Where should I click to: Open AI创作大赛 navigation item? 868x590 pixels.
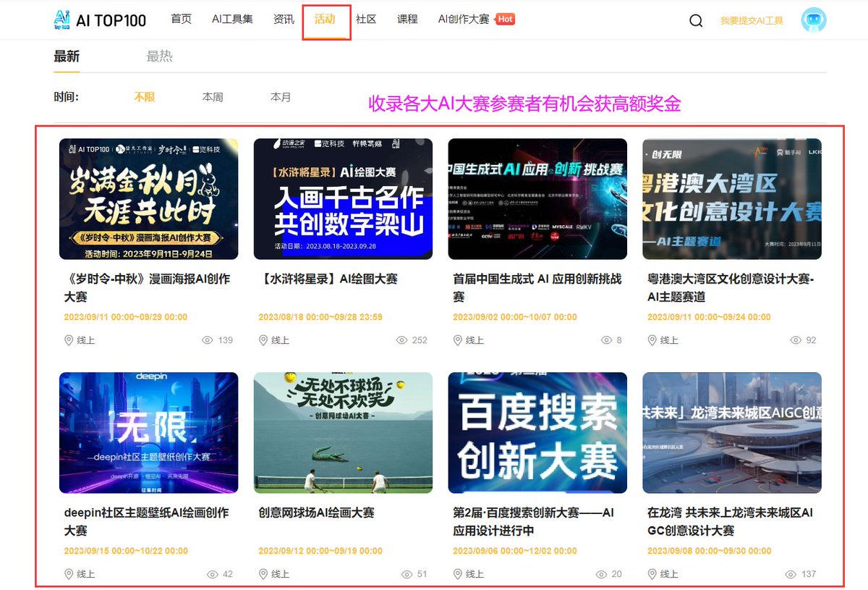[x=464, y=20]
